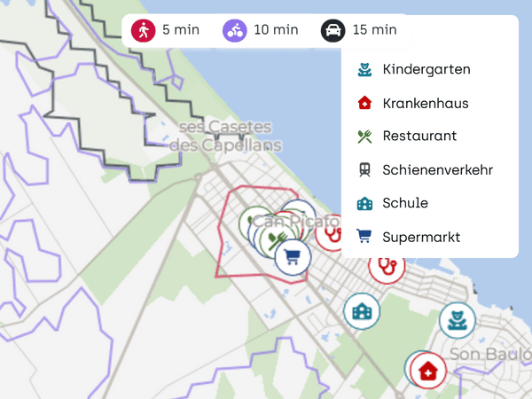Select the 10 min cycling isochrone
Image resolution: width=532 pixels, height=399 pixels.
point(261,30)
